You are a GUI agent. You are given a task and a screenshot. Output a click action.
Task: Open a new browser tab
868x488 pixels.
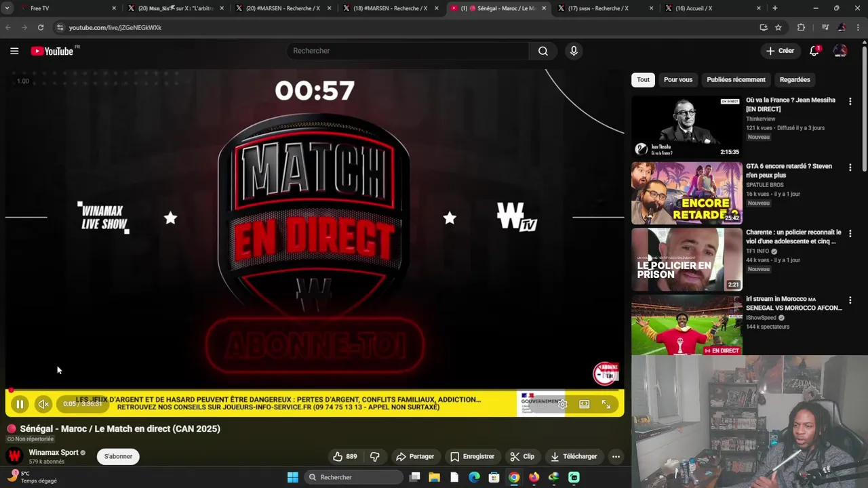click(774, 8)
